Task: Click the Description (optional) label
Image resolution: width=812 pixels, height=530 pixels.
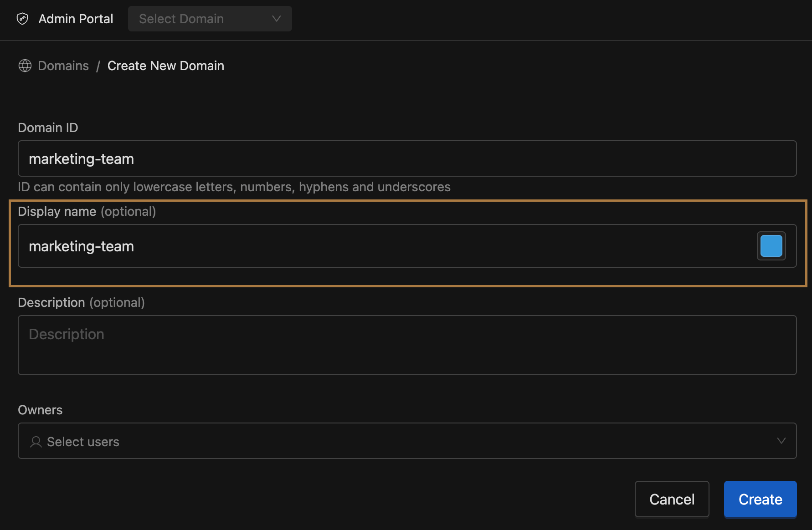Action: point(81,302)
